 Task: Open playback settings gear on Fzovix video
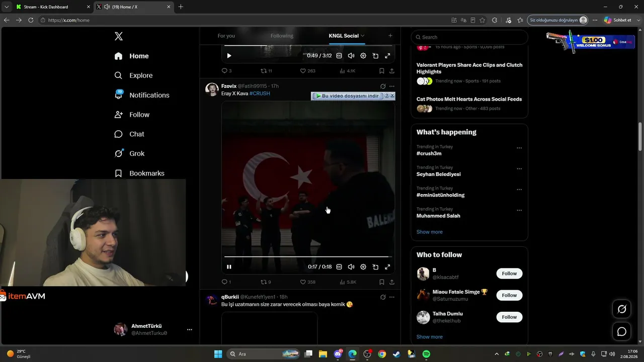(363, 267)
